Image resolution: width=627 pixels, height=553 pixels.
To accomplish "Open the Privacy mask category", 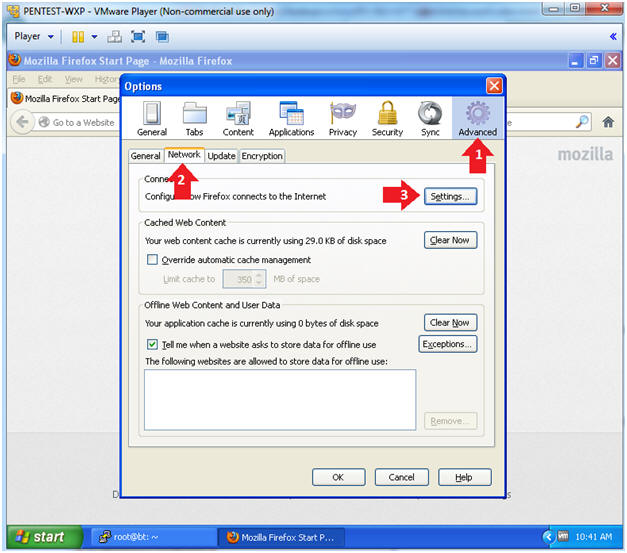I will 343,119.
